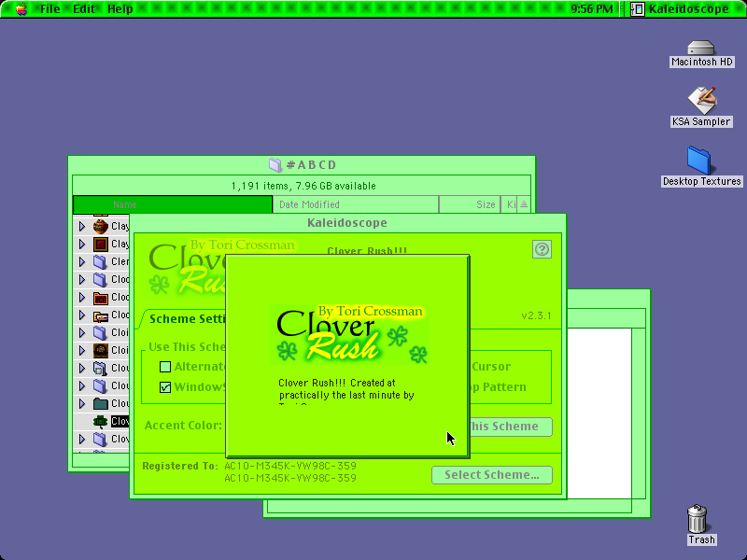Screen dimensions: 747x560
Task: Click the help question mark icon in Kaleidoscope
Action: (x=542, y=249)
